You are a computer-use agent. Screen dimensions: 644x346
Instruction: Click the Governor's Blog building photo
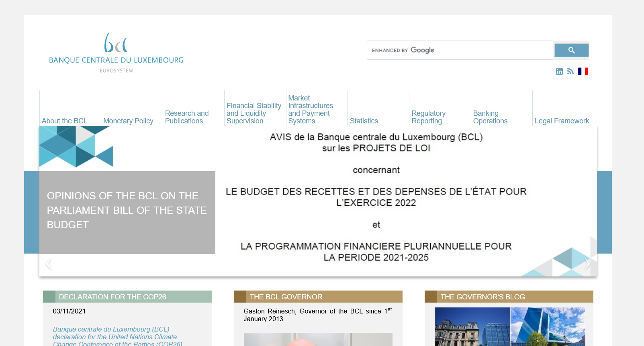pos(509,327)
